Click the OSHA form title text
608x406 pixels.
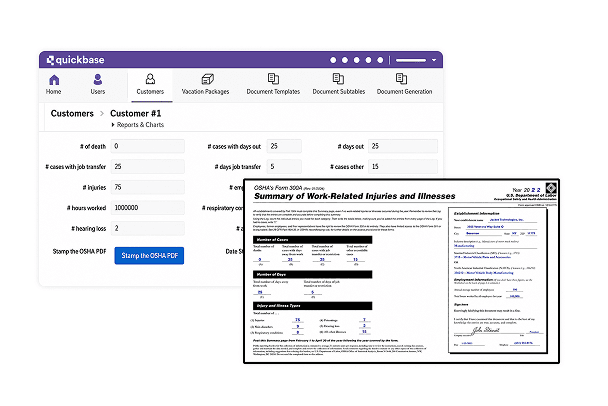click(354, 196)
